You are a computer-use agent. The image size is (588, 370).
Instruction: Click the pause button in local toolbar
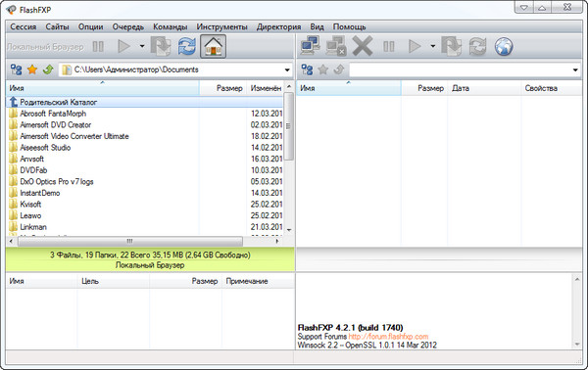pyautogui.click(x=98, y=46)
